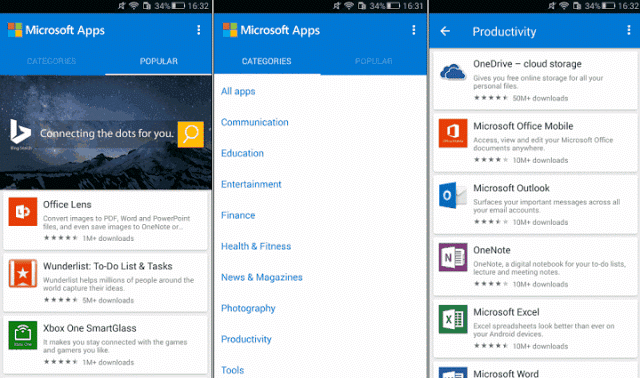Image resolution: width=640 pixels, height=378 pixels.
Task: Tap the yellow Bing search button
Action: (x=191, y=134)
